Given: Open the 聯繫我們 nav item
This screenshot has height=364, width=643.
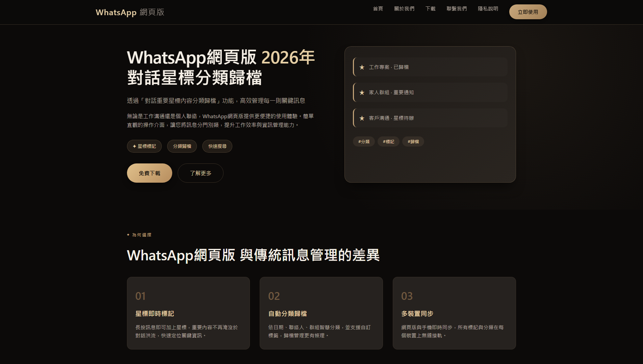Looking at the screenshot, I should coord(457,9).
